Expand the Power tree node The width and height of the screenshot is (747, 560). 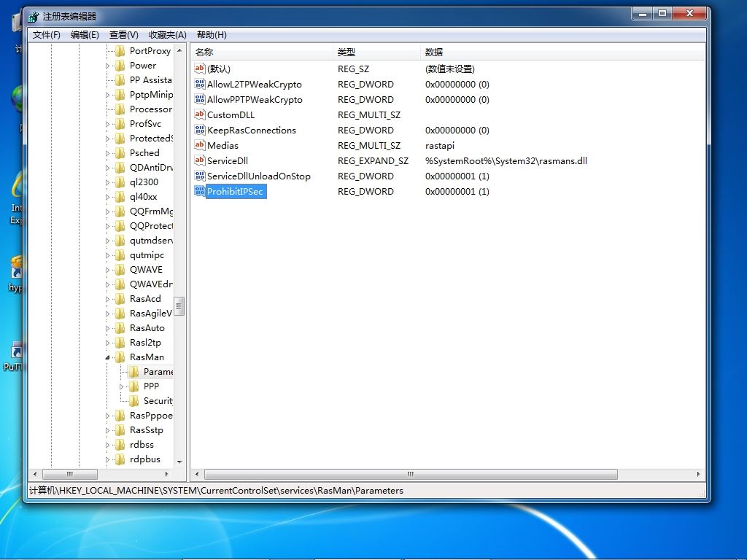tap(108, 66)
